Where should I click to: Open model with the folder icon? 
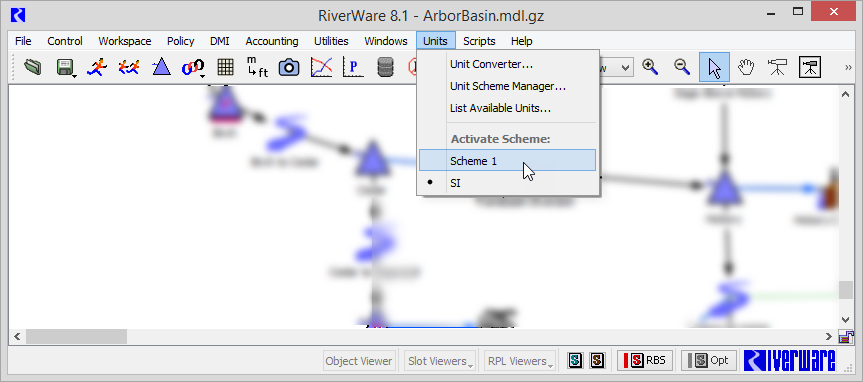tap(32, 67)
